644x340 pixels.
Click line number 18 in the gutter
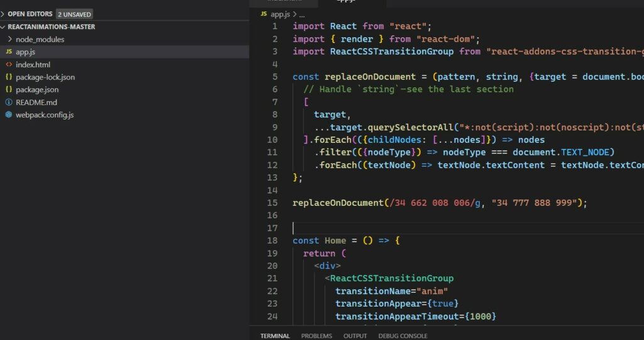(272, 241)
